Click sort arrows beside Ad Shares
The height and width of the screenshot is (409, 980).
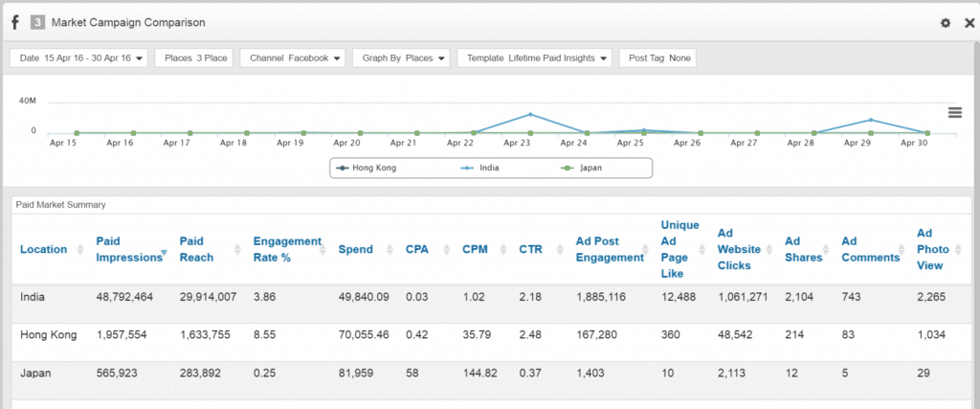pyautogui.click(x=827, y=250)
